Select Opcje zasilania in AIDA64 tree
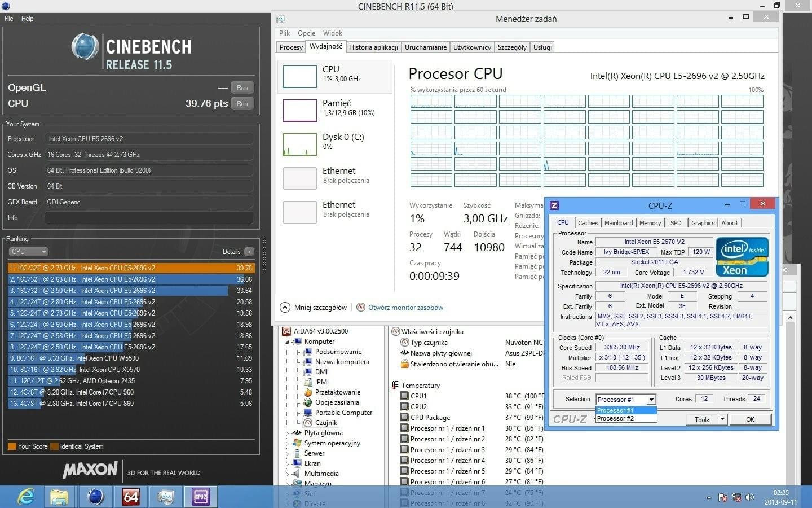Screen dimensions: 812x508 [x=337, y=402]
